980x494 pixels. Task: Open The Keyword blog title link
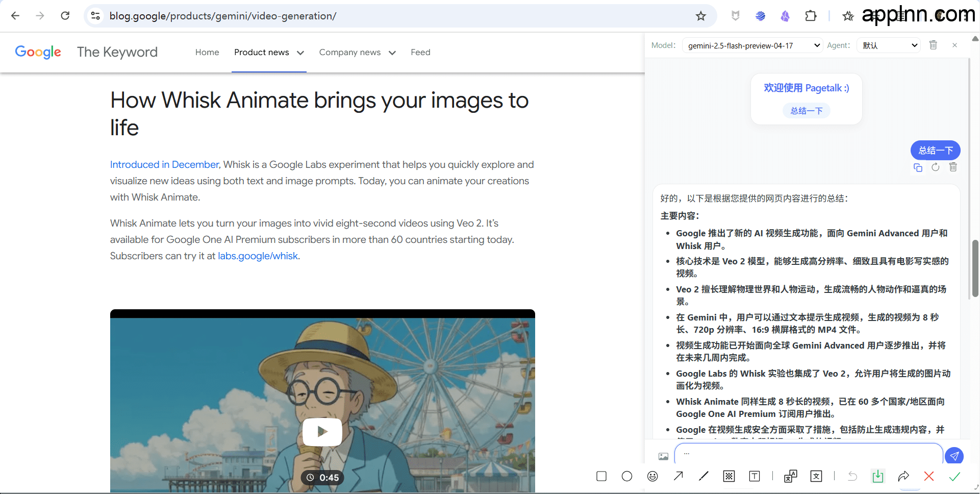coord(117,52)
